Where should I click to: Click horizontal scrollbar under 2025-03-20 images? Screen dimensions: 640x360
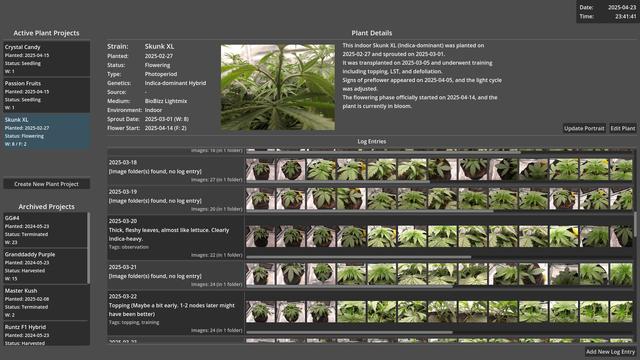click(359, 257)
